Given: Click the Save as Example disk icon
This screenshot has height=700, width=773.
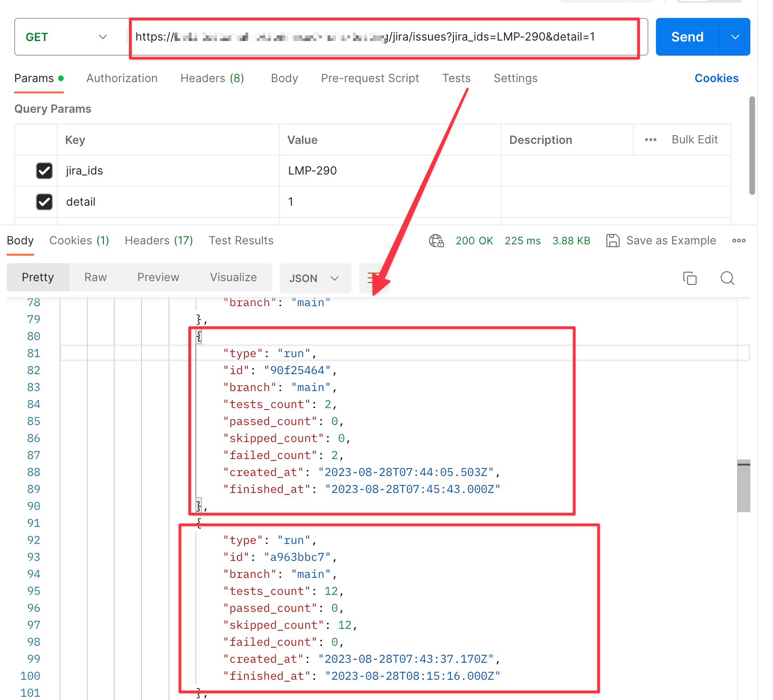Looking at the screenshot, I should coord(613,241).
